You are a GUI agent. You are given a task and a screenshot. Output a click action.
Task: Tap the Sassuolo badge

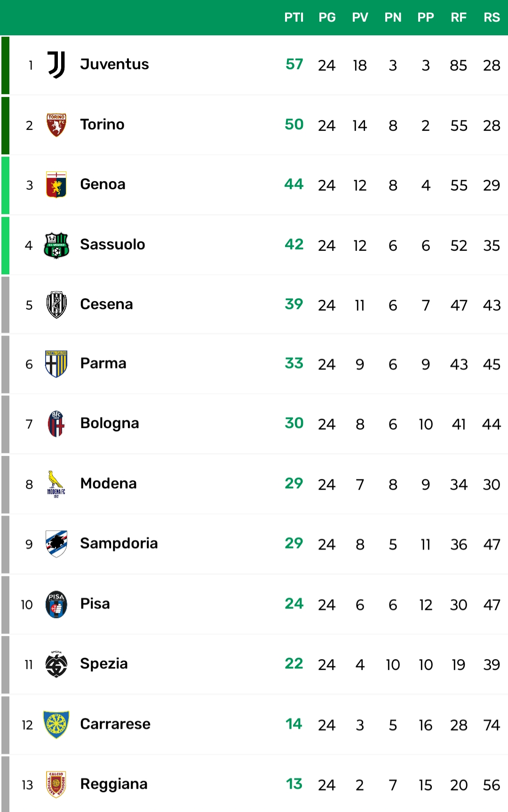pos(56,245)
